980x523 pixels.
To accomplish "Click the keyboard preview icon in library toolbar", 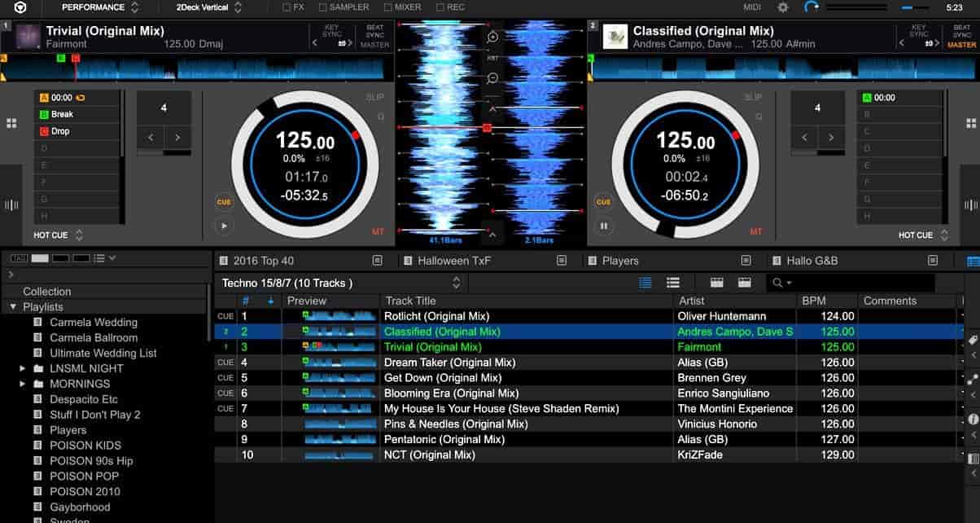I will [x=716, y=282].
